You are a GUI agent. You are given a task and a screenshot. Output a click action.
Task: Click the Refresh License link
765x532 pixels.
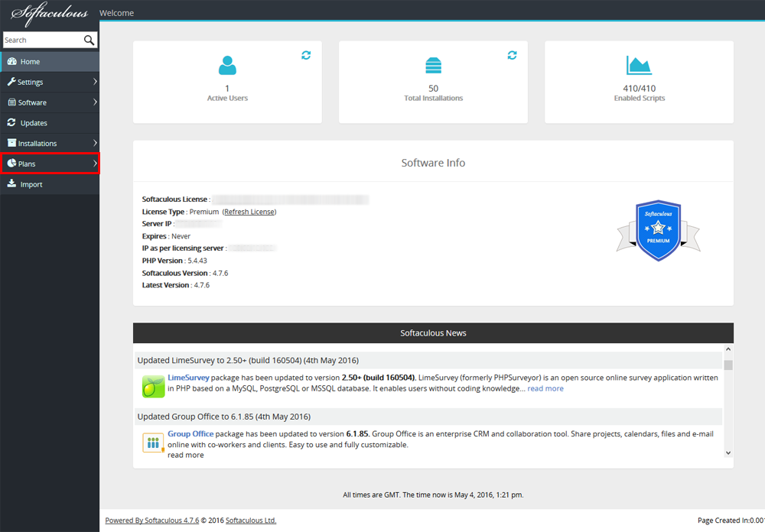(x=249, y=212)
